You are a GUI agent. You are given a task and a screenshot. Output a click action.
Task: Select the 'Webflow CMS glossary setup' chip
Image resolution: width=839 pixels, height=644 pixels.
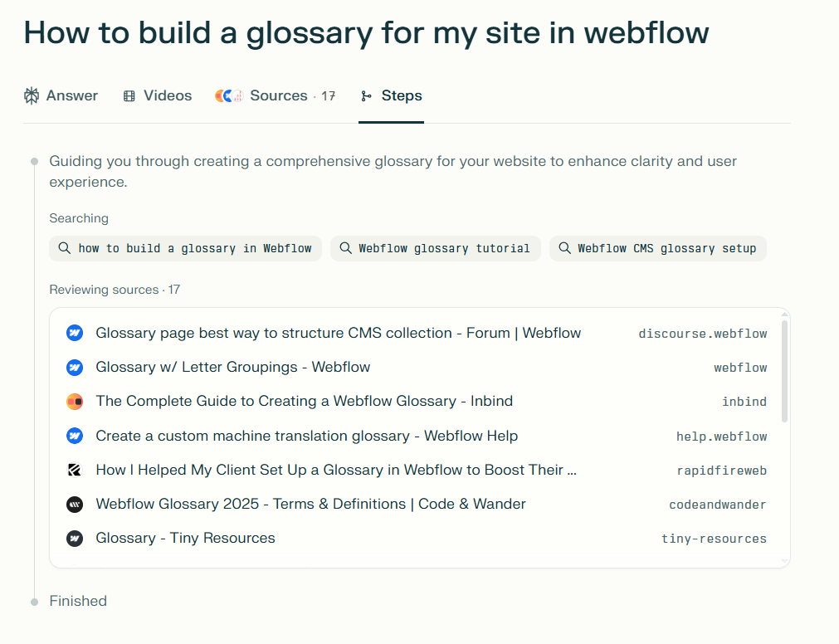click(657, 247)
